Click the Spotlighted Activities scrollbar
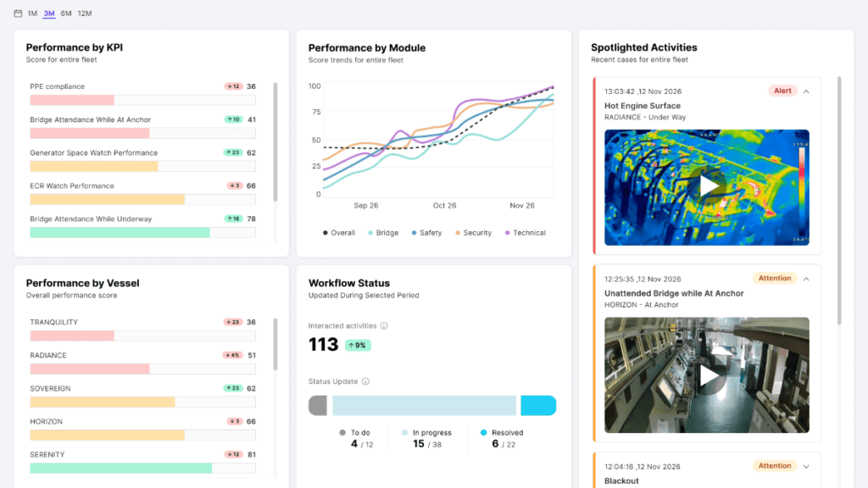 point(839,201)
